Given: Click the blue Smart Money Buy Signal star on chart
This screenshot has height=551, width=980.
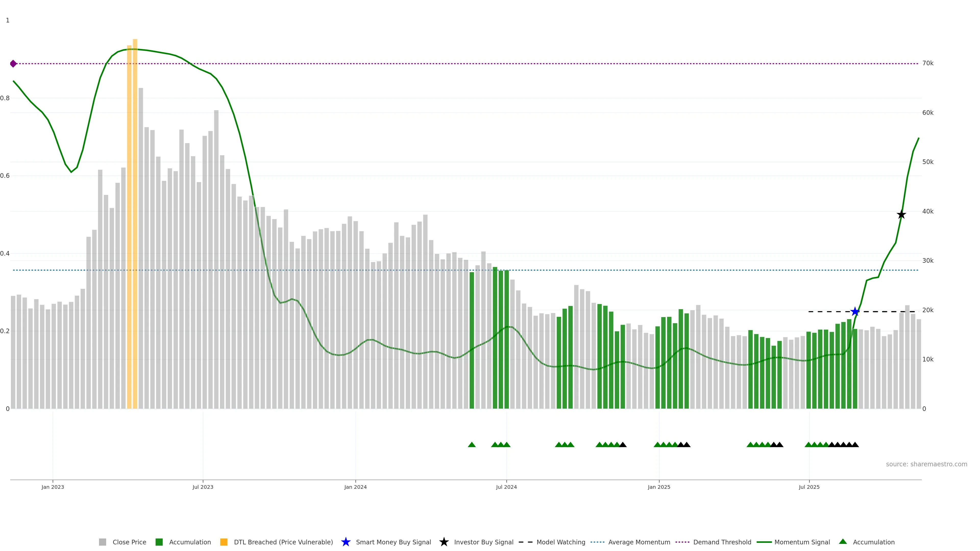Looking at the screenshot, I should pyautogui.click(x=855, y=312).
